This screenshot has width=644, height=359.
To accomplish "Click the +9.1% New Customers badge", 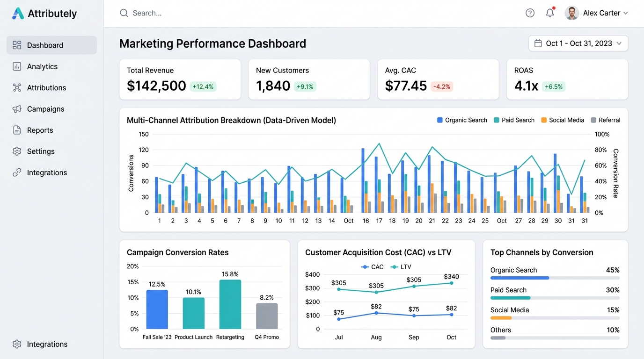I will (x=305, y=86).
